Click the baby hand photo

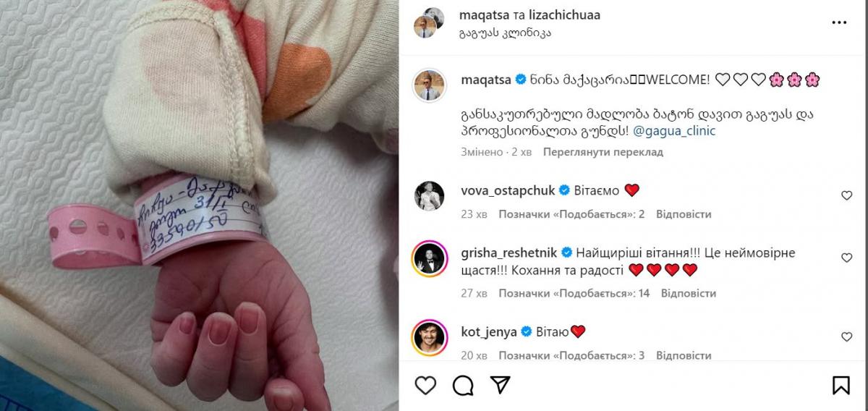point(200,205)
